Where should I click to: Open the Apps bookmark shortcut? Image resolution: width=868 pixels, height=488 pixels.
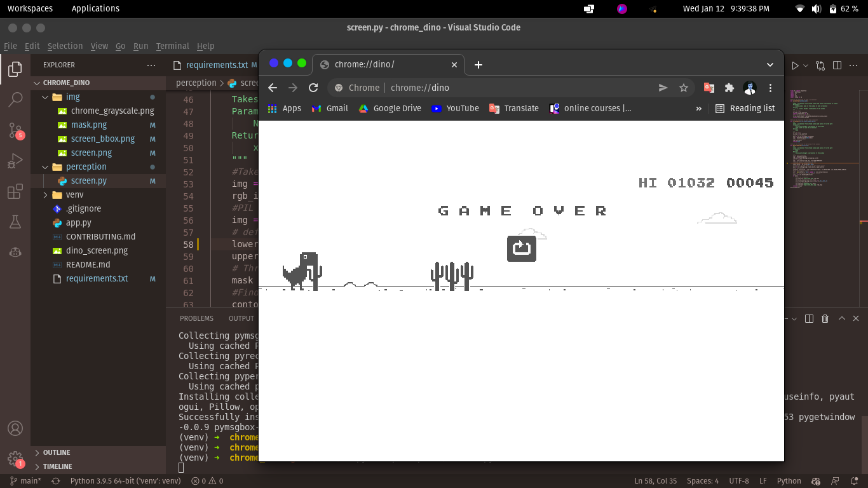[284, 109]
